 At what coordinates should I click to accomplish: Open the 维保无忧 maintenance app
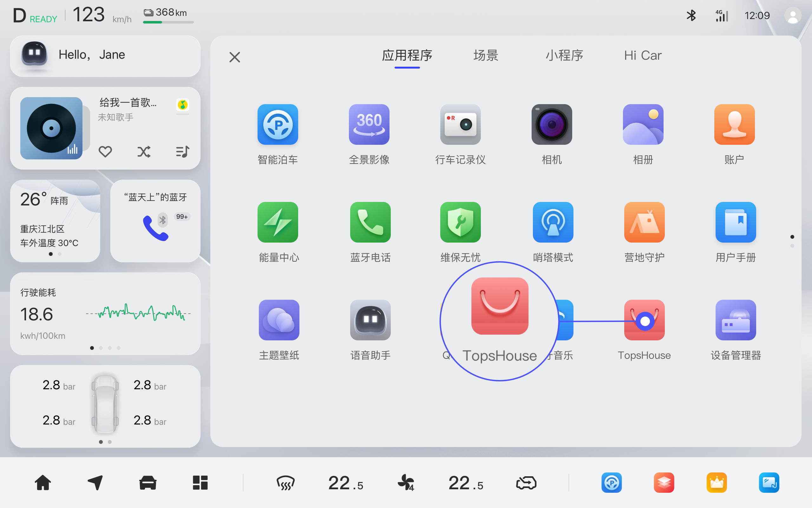coord(460,222)
